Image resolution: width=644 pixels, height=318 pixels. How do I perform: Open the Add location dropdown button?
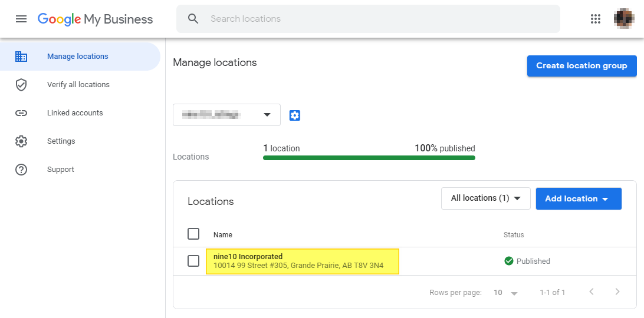[x=579, y=198]
